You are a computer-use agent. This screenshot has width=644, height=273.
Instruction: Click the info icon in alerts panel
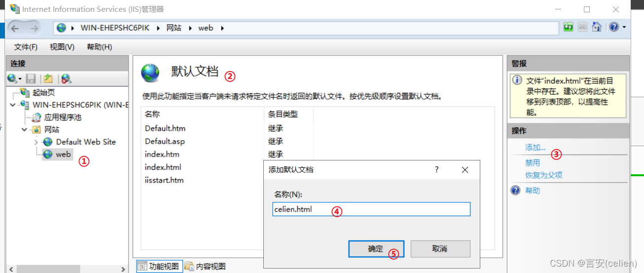coord(517,80)
